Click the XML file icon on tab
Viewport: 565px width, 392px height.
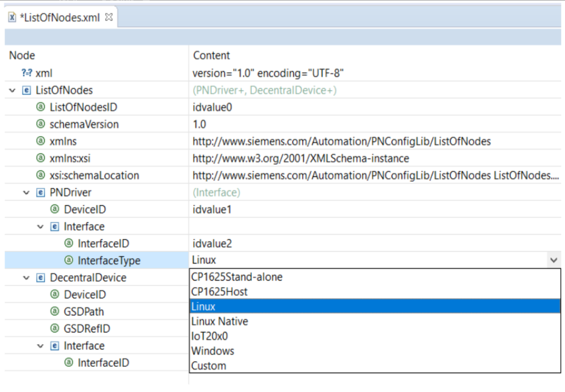pos(12,18)
